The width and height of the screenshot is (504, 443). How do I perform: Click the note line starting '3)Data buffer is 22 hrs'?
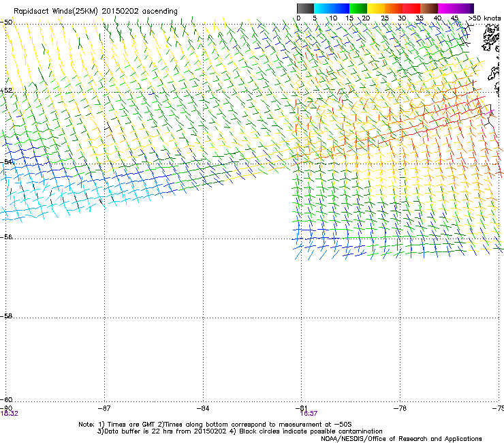[x=240, y=431]
